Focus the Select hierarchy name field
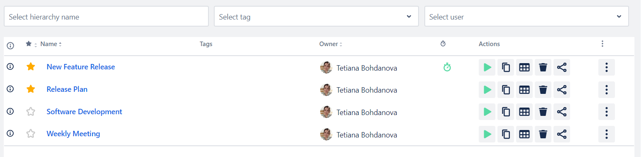644x157 pixels. pos(106,17)
